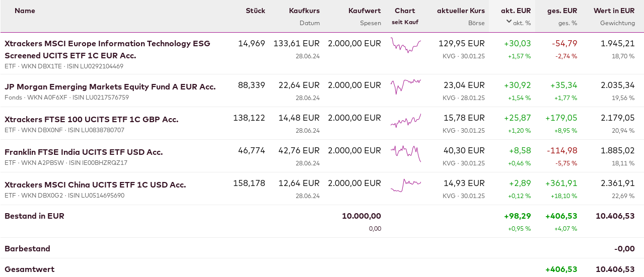Sort by Kaufkurs column header
The width and height of the screenshot is (644, 277).
tap(304, 11)
